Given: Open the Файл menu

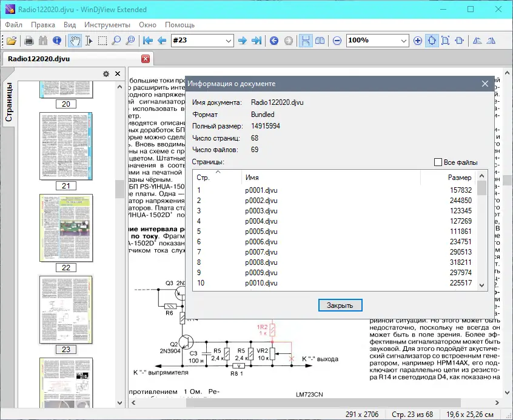Looking at the screenshot, I should tap(14, 25).
